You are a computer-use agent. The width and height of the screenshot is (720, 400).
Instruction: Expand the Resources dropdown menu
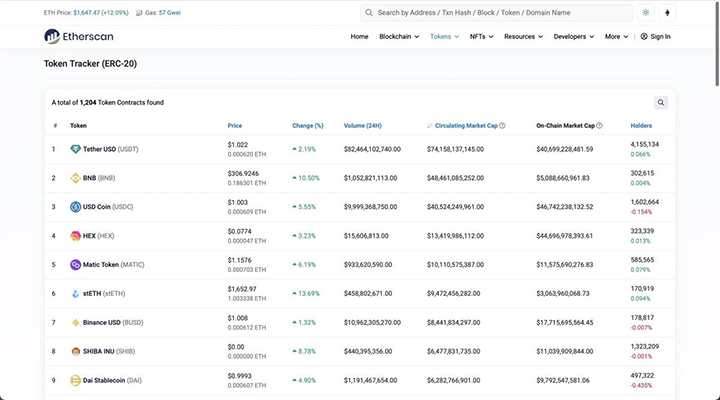523,37
